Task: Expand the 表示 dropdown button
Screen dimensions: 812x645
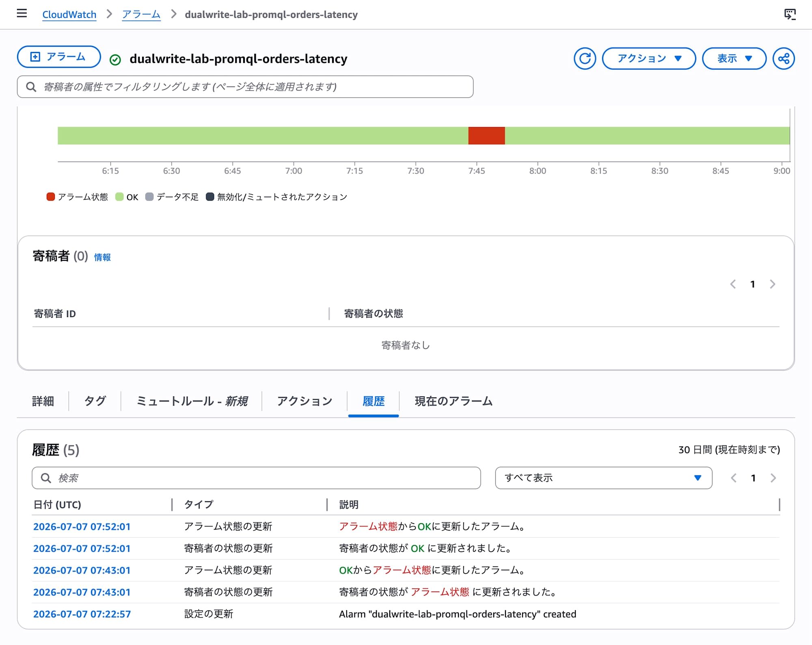Action: (x=734, y=58)
